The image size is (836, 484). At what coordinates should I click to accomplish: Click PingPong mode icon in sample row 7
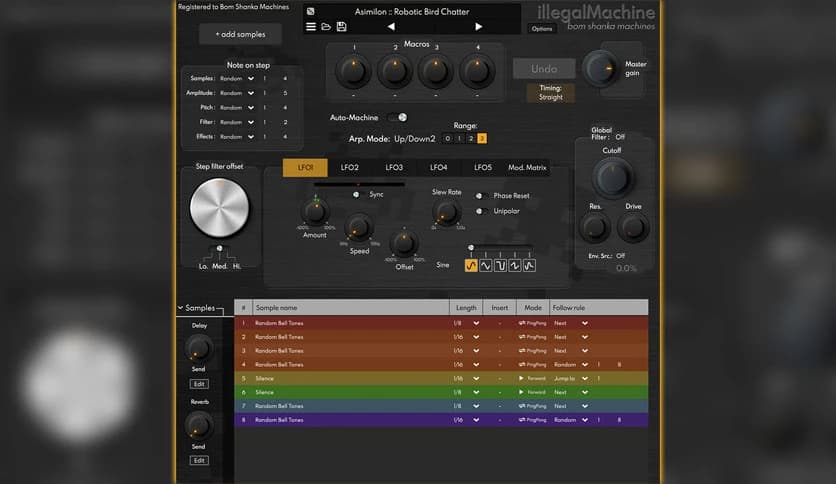pyautogui.click(x=522, y=406)
